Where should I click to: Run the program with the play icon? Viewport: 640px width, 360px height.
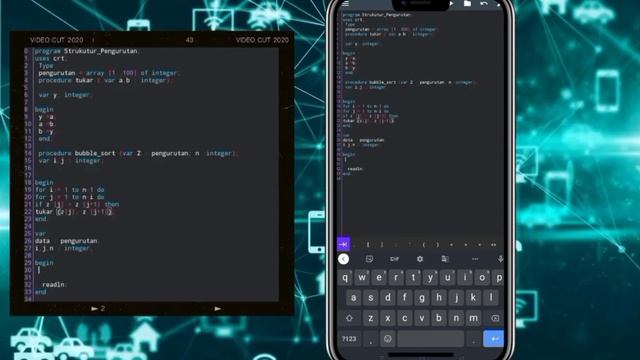(452, 4)
